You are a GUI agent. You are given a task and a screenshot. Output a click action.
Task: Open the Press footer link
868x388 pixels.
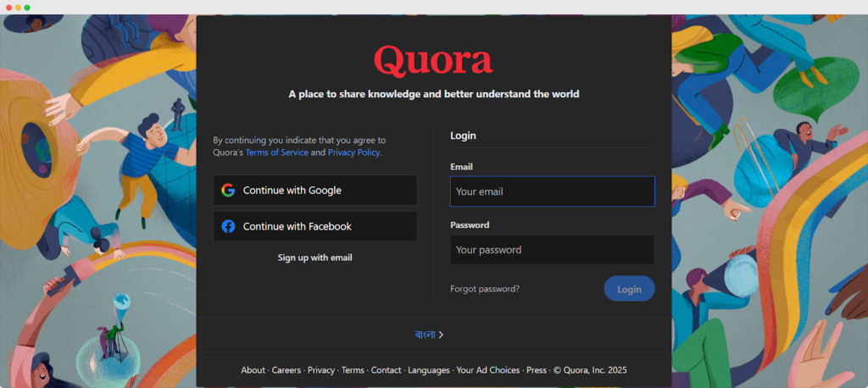pos(537,370)
